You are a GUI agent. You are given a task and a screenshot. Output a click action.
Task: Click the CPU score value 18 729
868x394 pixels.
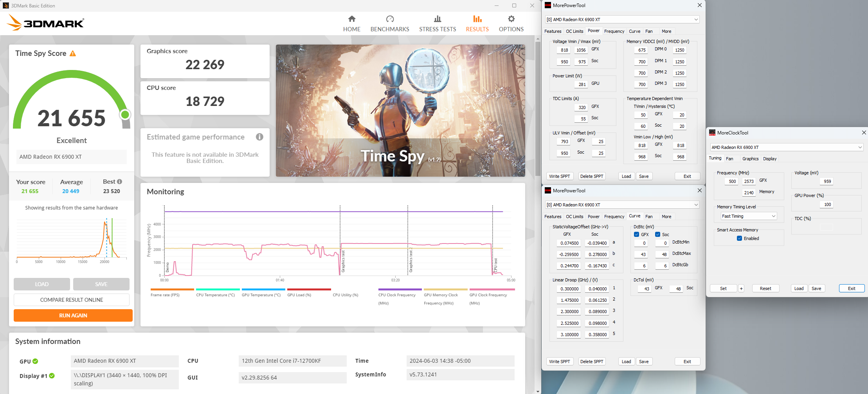pyautogui.click(x=205, y=101)
